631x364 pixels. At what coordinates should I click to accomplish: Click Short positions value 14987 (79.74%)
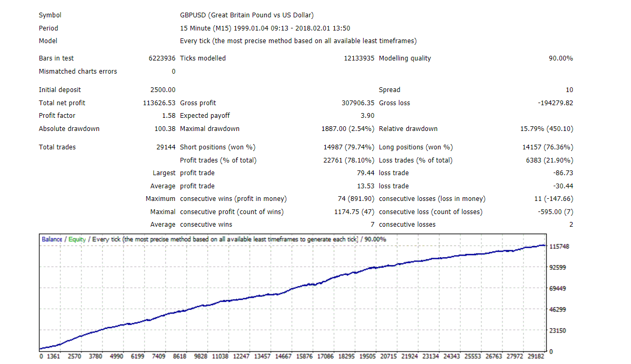tap(349, 147)
